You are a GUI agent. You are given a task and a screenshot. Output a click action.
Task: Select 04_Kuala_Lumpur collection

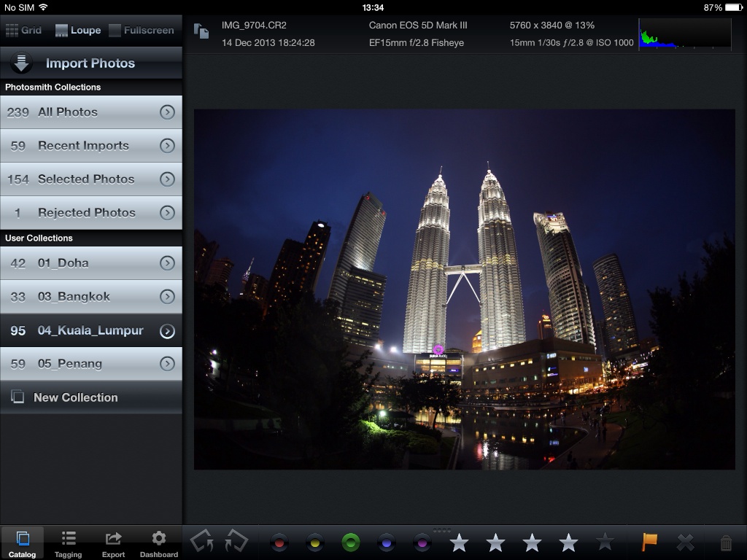click(x=91, y=330)
